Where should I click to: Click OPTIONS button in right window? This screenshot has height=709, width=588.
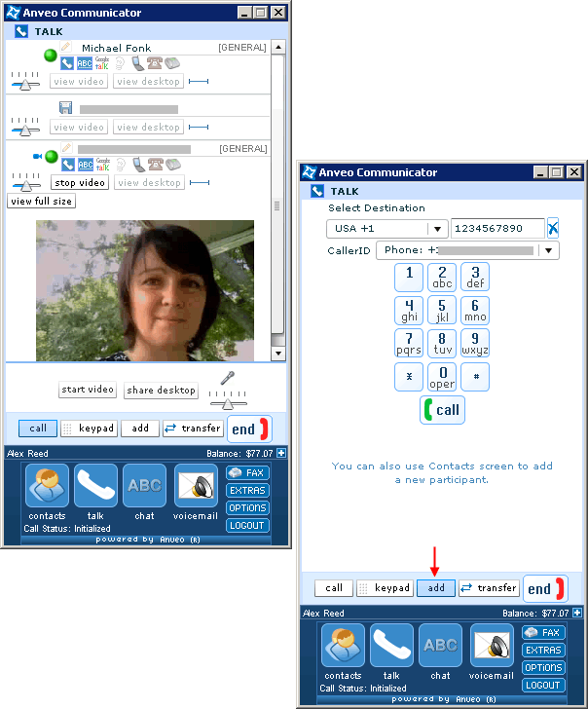pos(543,667)
